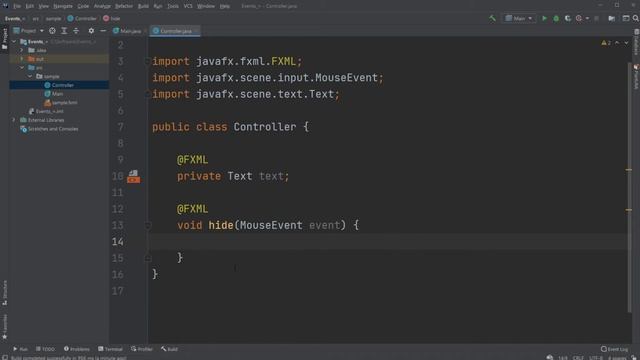Image resolution: width=640 pixels, height=360 pixels.
Task: Click the gutter icon on line 10
Action: (x=133, y=176)
